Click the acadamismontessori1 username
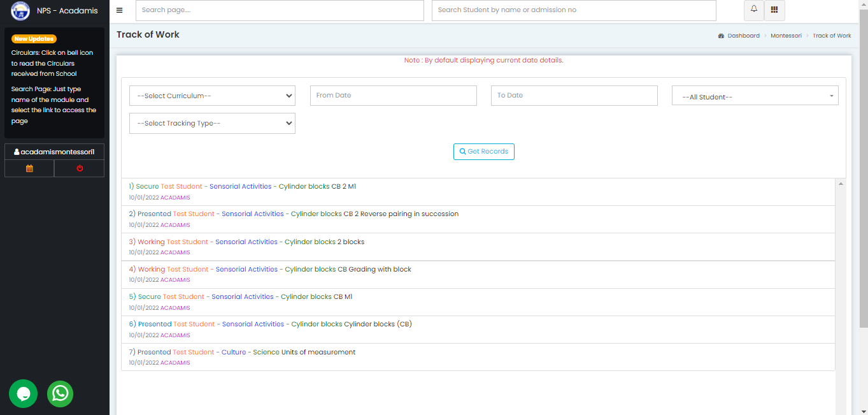Viewport: 868px width, 415px height. pyautogui.click(x=54, y=152)
